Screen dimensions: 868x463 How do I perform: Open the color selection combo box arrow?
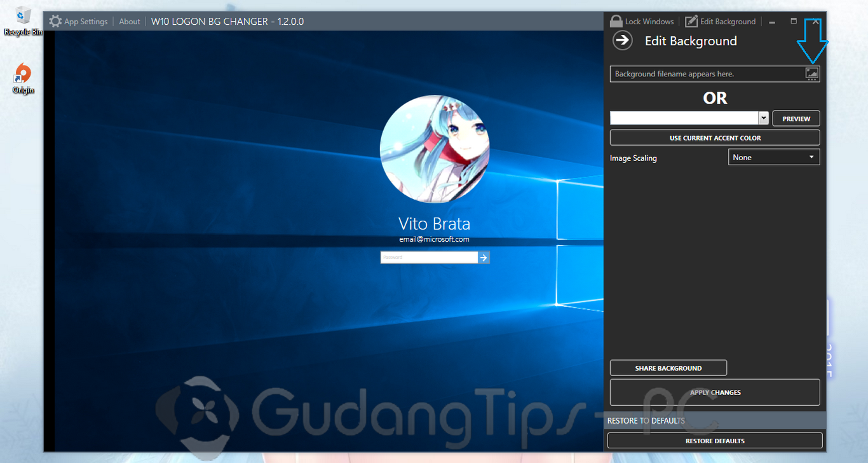click(x=764, y=118)
